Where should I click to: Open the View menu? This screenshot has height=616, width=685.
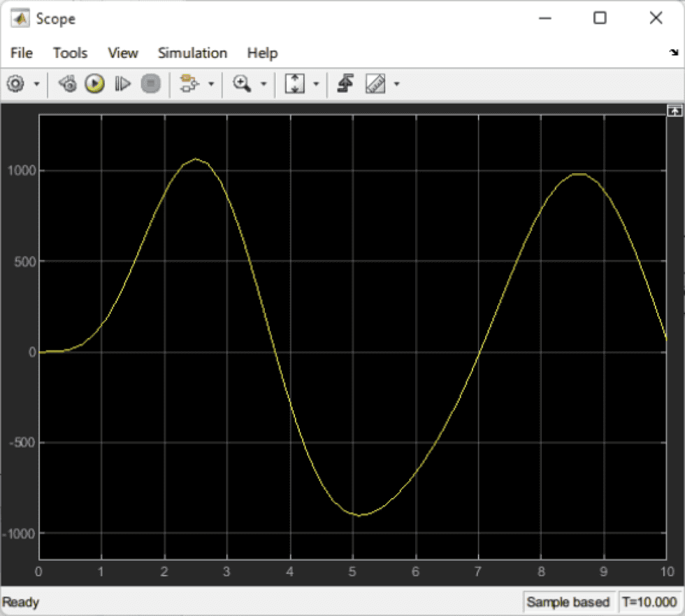tap(123, 53)
